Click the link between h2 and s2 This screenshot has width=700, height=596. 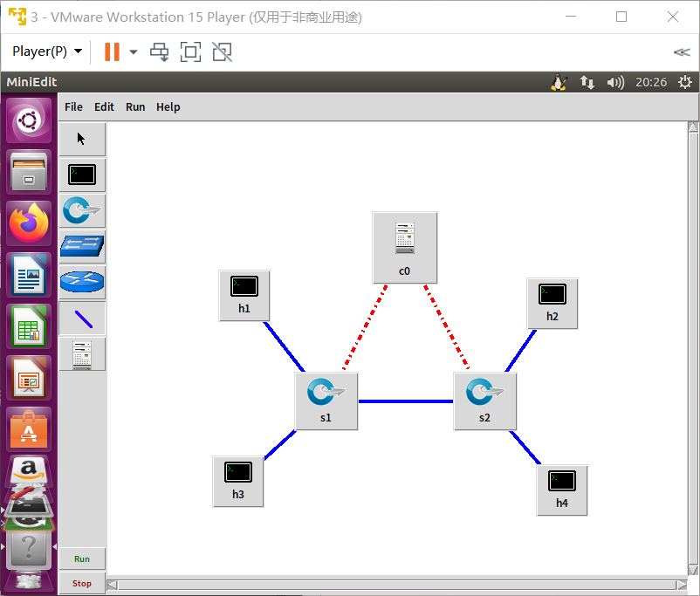[x=520, y=351]
